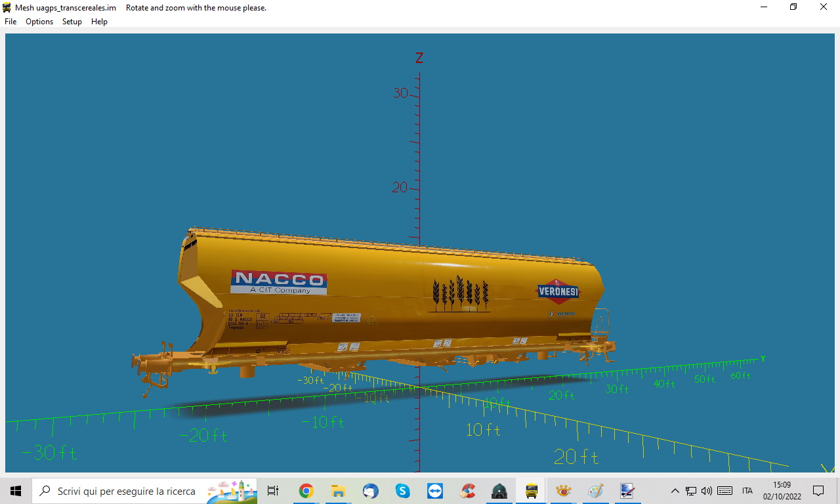The image size is (840, 504).
Task: Open XnView eye icon in the taskbar
Action: coord(563,491)
